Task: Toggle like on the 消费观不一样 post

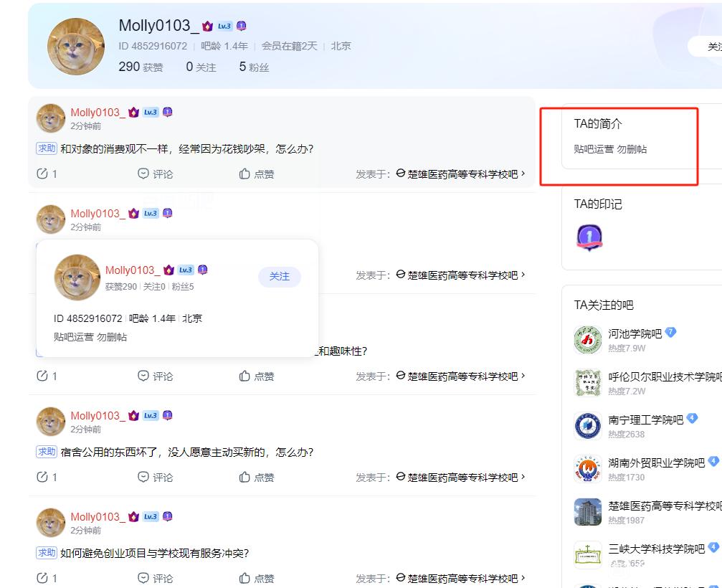Action: click(x=257, y=174)
